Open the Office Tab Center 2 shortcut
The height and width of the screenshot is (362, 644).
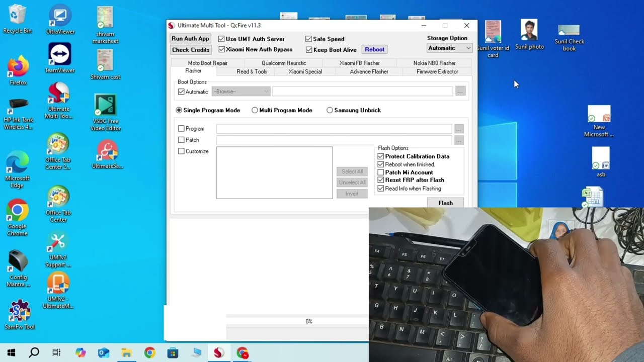click(x=58, y=152)
